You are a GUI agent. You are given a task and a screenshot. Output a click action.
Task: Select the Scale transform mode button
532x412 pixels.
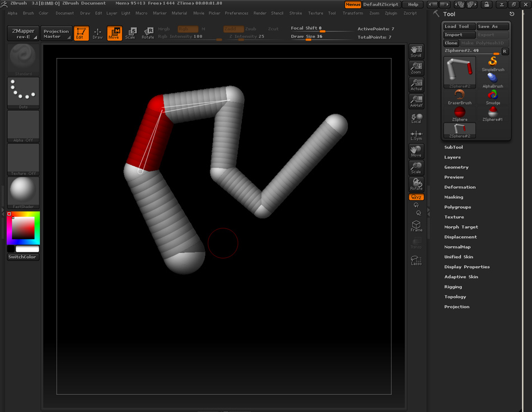point(131,33)
